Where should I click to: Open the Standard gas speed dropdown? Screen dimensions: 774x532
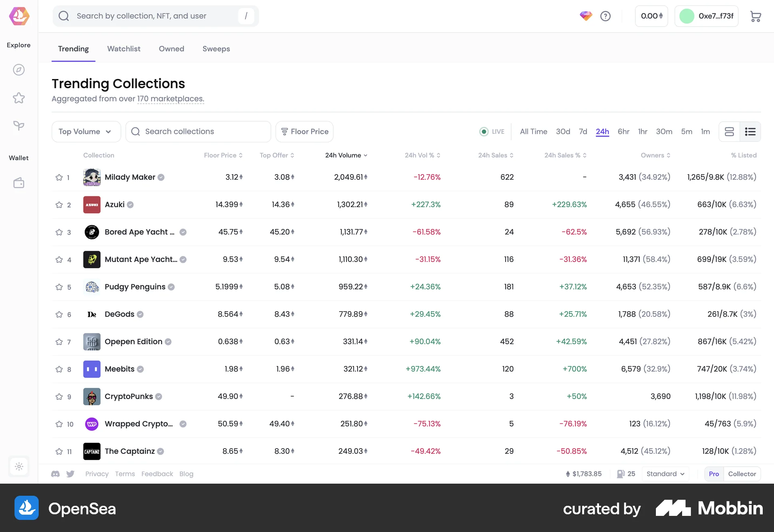pyautogui.click(x=664, y=474)
